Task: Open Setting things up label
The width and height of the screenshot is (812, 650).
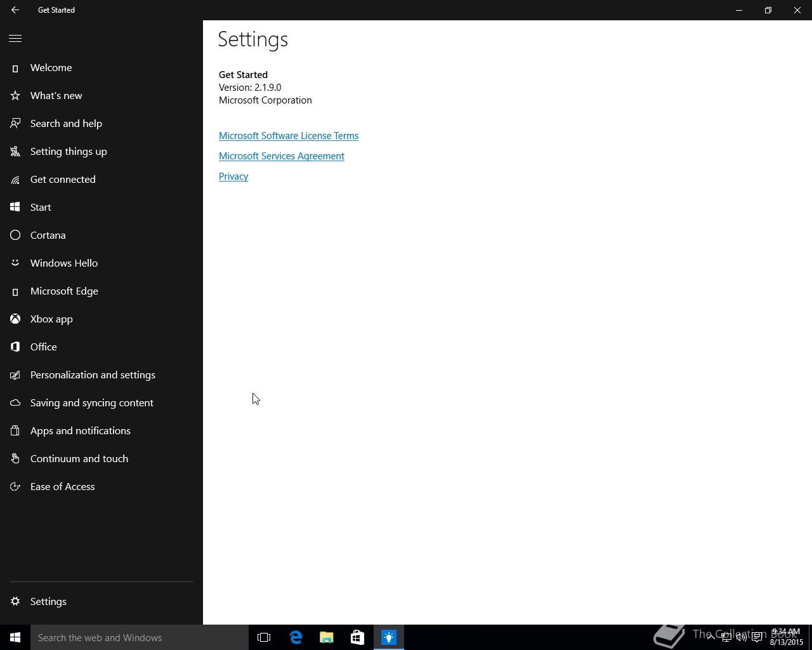Action: [69, 152]
